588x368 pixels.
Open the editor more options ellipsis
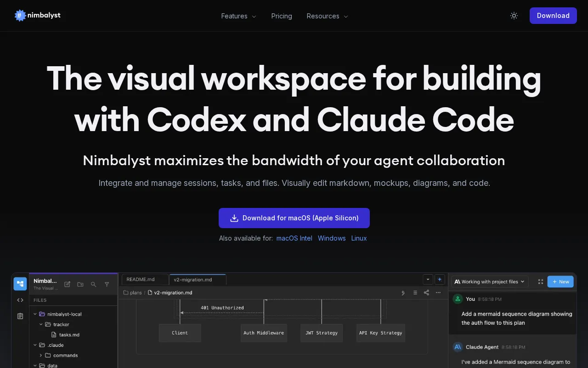coord(438,293)
